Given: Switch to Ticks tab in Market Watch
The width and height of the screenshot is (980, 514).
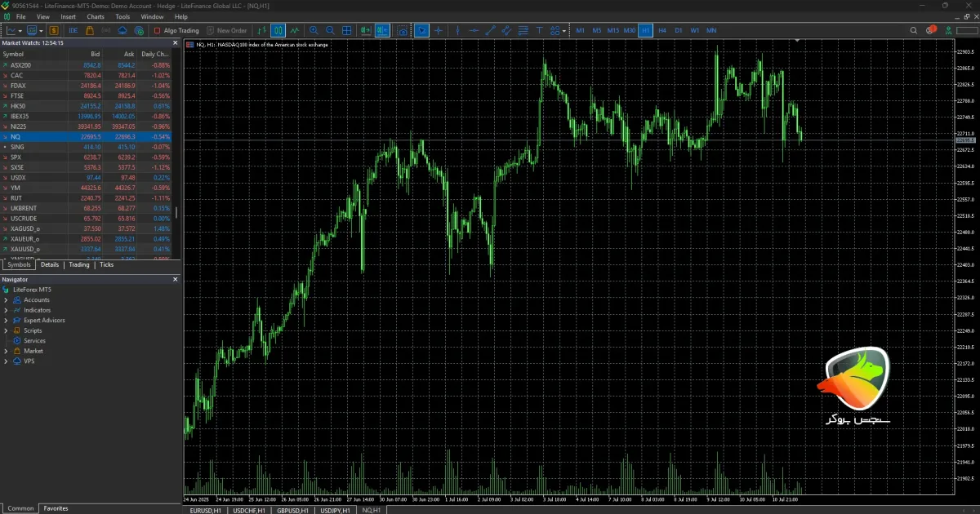Looking at the screenshot, I should tap(106, 264).
